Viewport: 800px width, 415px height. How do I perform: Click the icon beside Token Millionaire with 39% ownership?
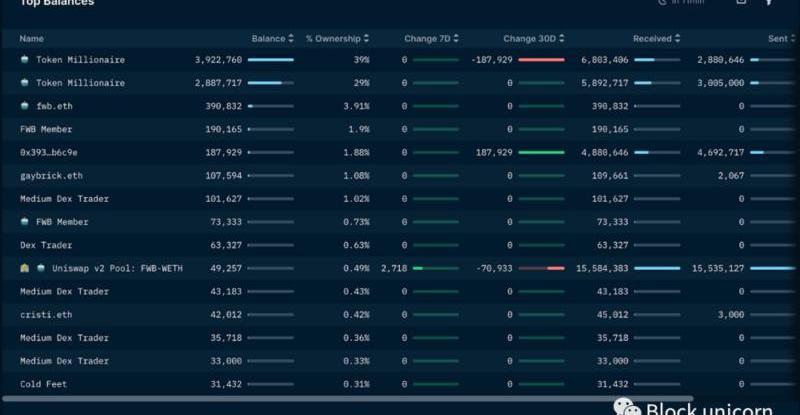24,60
